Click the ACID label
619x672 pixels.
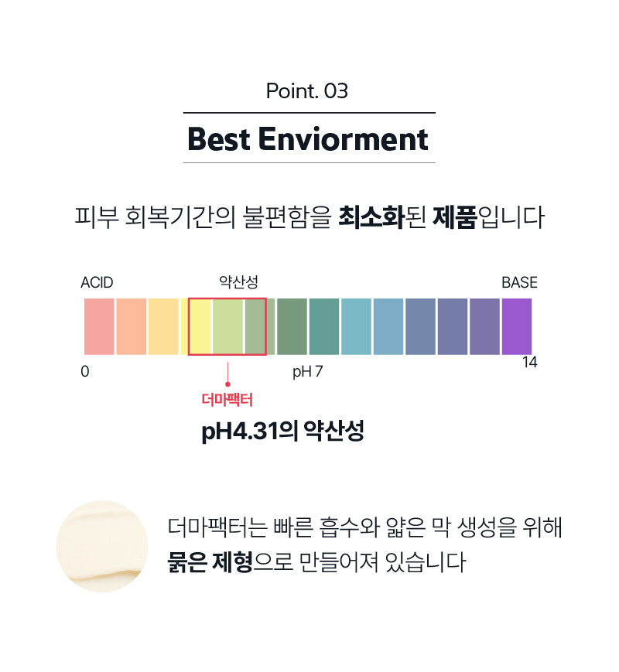(x=97, y=282)
